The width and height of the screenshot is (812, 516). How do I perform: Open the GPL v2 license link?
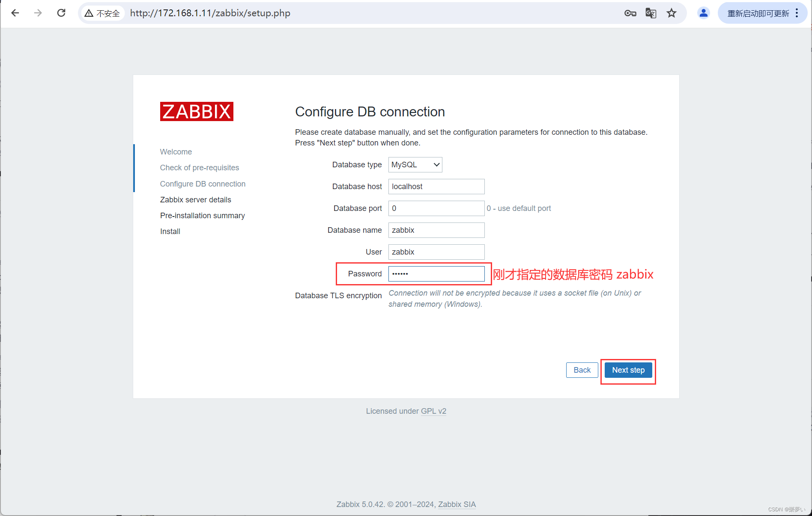coord(433,411)
